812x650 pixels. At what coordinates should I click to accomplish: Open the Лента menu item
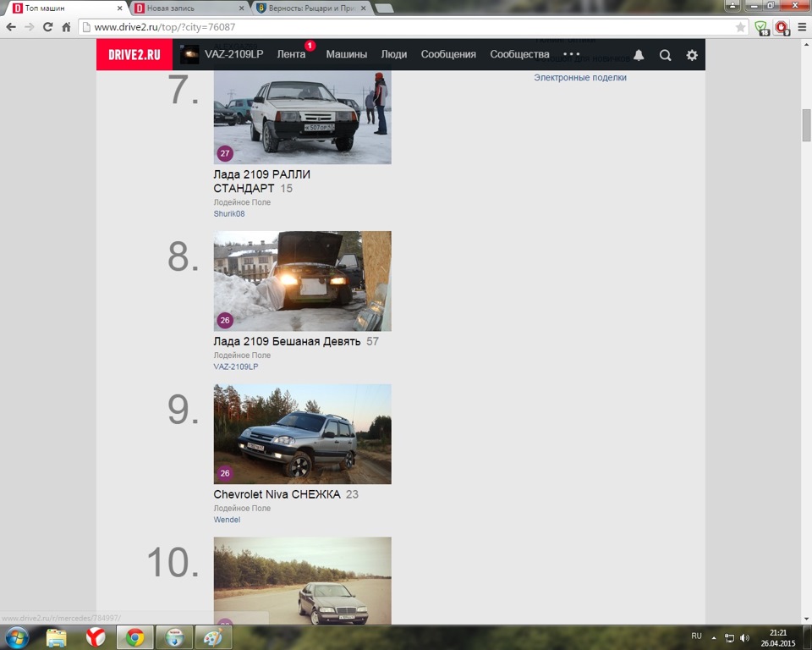coord(291,54)
